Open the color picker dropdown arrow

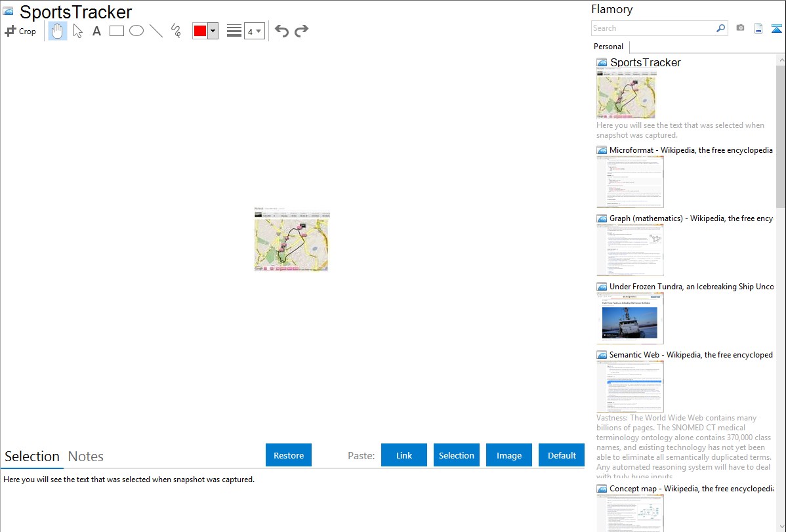pyautogui.click(x=213, y=31)
